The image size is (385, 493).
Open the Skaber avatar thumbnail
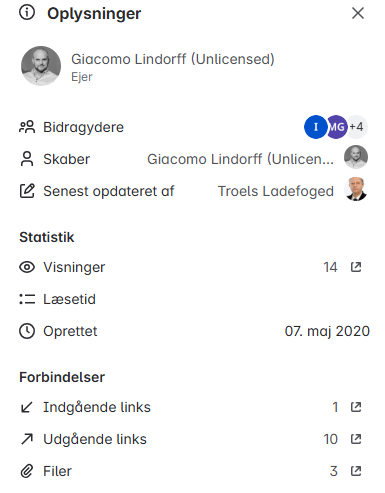coord(356,157)
